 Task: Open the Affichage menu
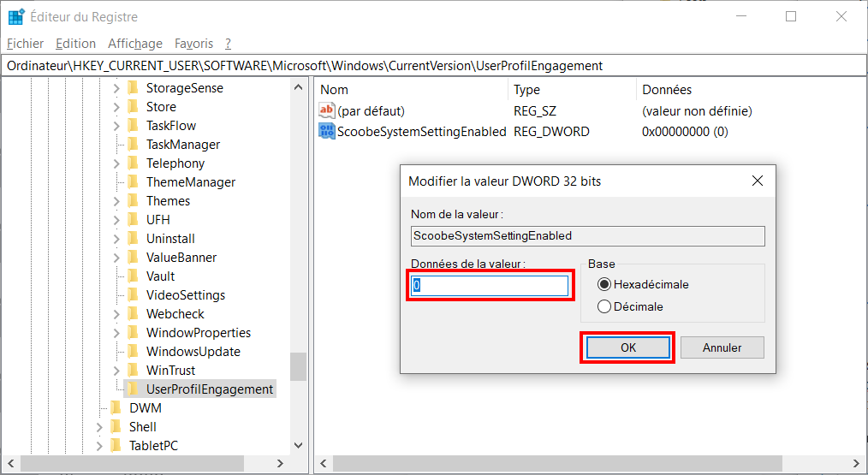[x=135, y=43]
